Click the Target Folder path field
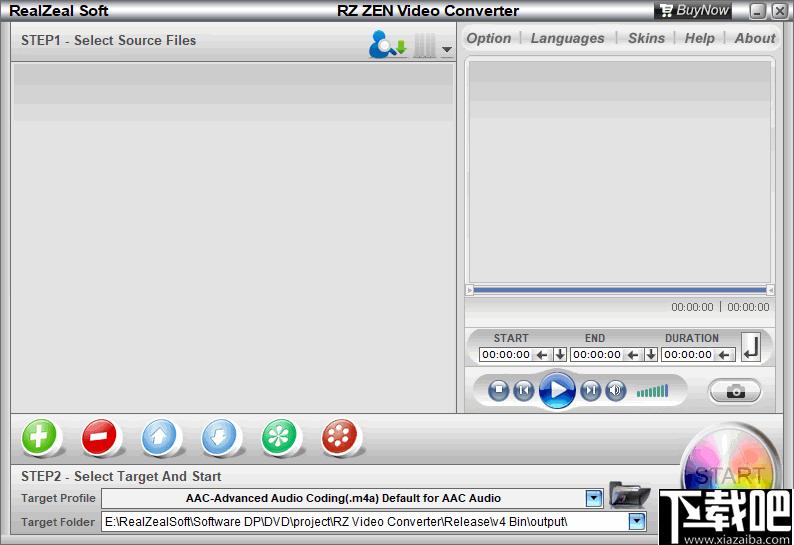The width and height of the screenshot is (794, 545). [365, 522]
